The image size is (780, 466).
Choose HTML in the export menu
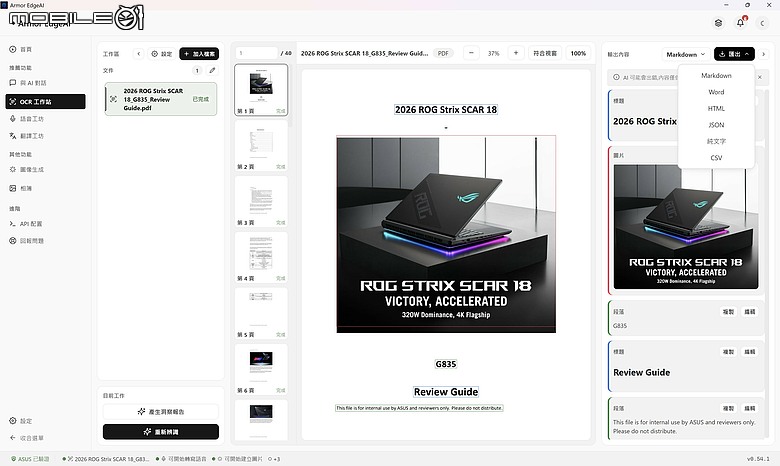(716, 108)
